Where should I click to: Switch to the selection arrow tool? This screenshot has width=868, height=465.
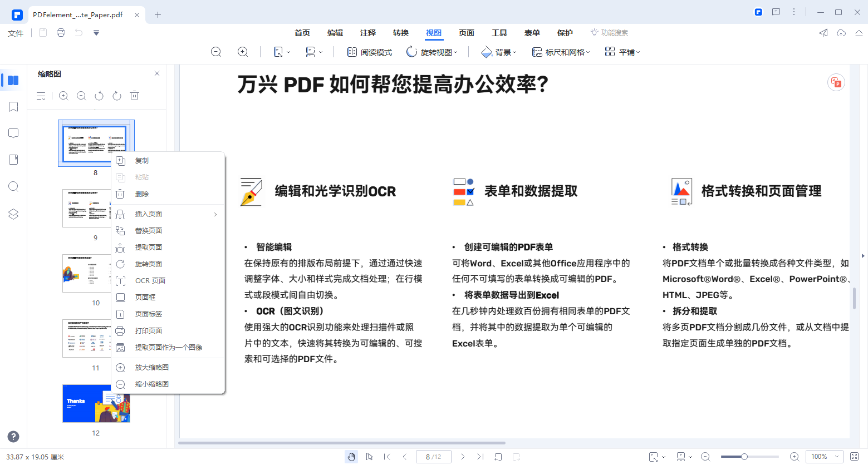(x=369, y=456)
